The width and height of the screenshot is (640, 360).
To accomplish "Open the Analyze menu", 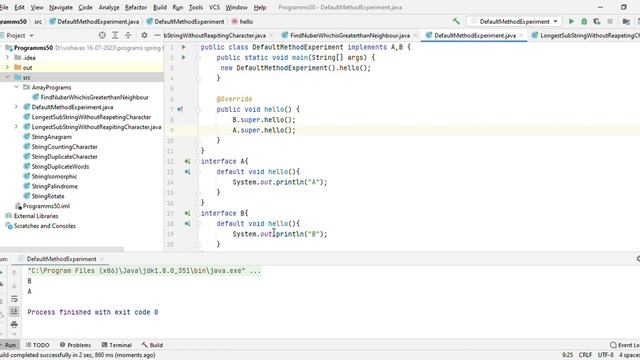I will [x=109, y=7].
